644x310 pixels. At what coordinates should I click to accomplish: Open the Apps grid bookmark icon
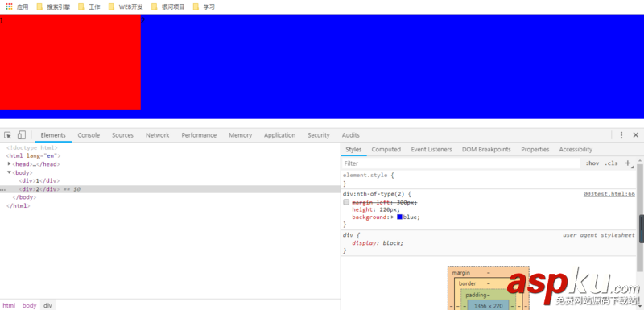[9, 6]
